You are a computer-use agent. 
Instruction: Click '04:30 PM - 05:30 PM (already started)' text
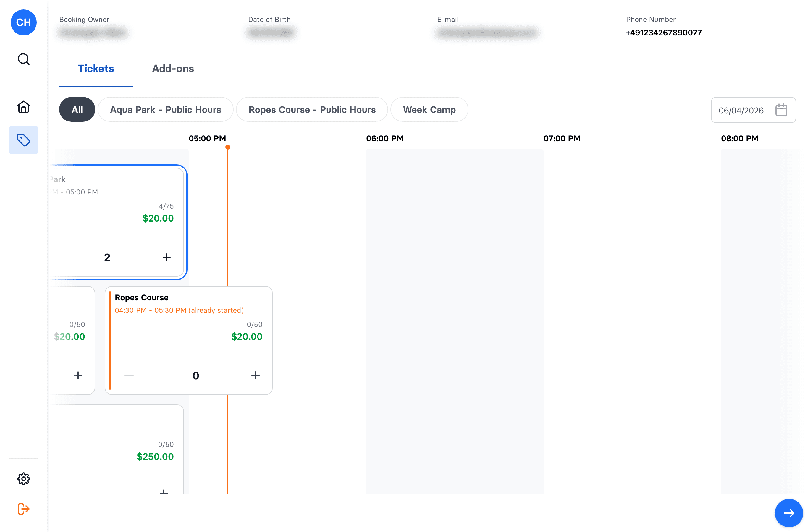tap(179, 310)
